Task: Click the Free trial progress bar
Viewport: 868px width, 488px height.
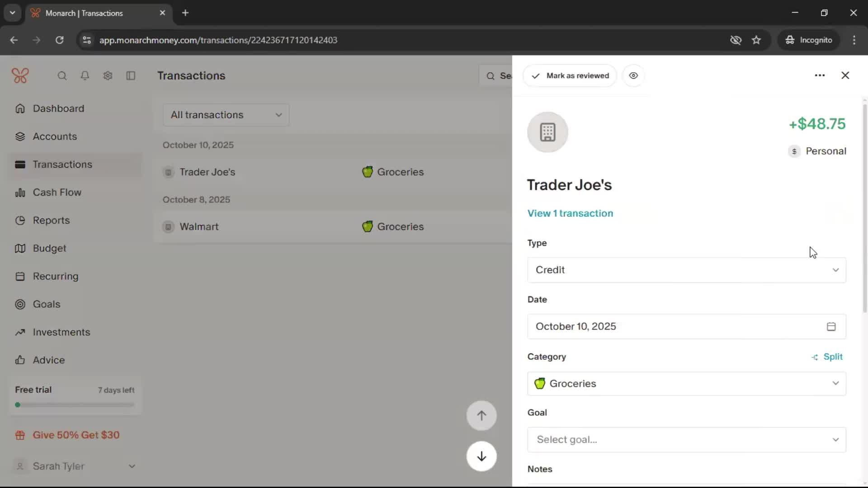Action: [75, 405]
